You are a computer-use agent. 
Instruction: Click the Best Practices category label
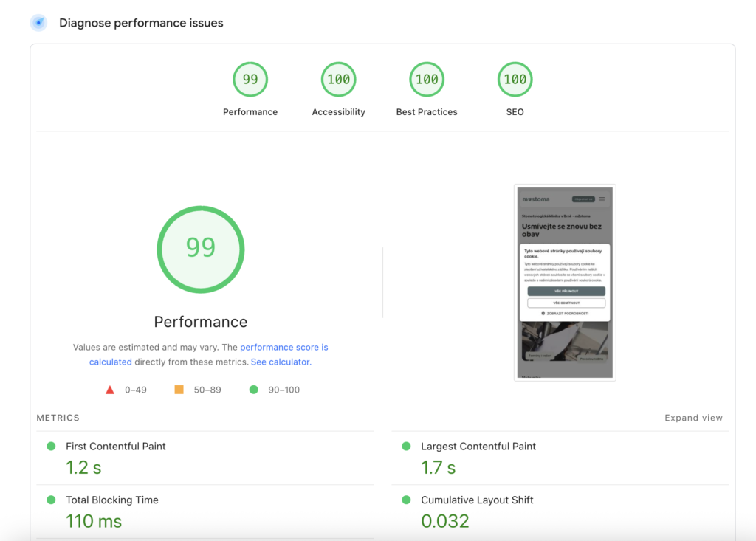[427, 112]
